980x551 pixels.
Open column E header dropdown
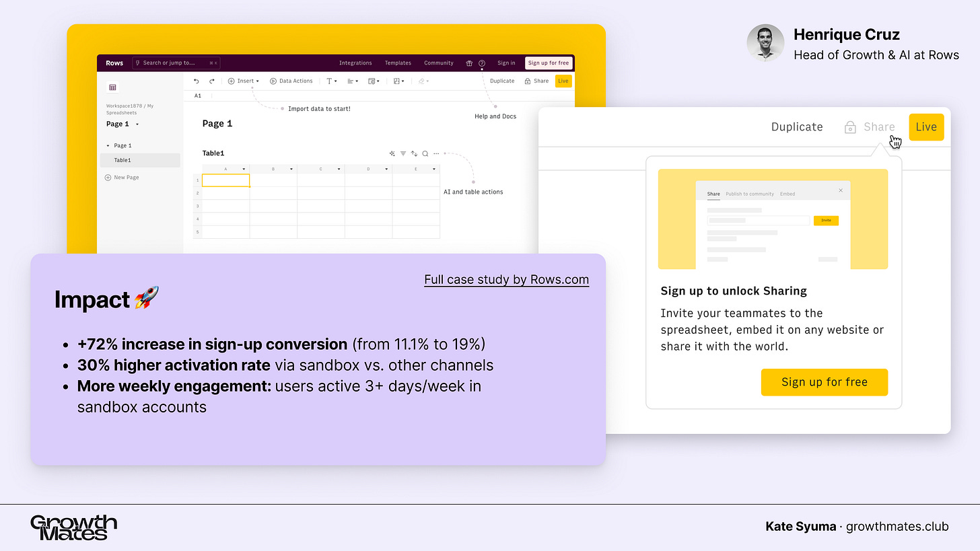pyautogui.click(x=435, y=169)
